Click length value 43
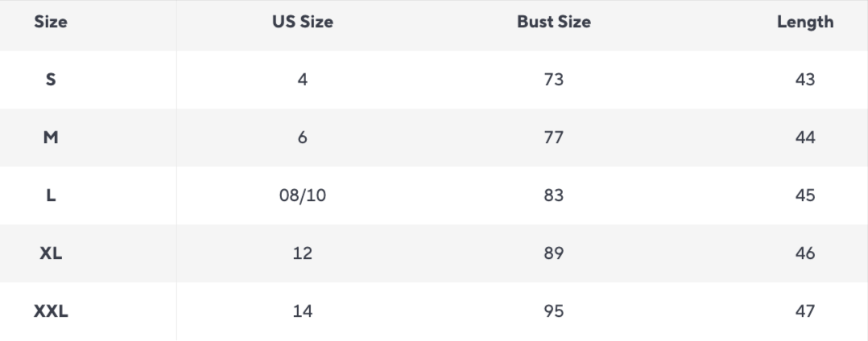The height and width of the screenshot is (341, 868). 804,80
